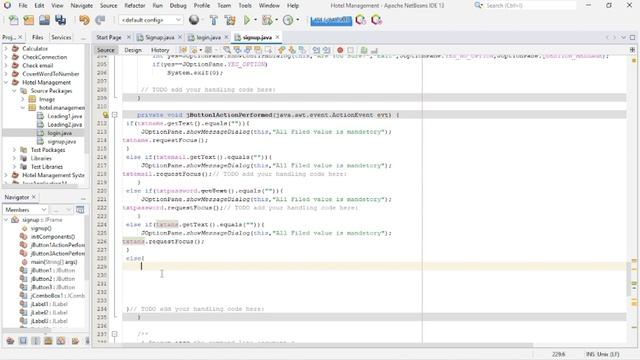Open the Members combo box in Navigator
The width and height of the screenshot is (640, 360).
(26, 210)
